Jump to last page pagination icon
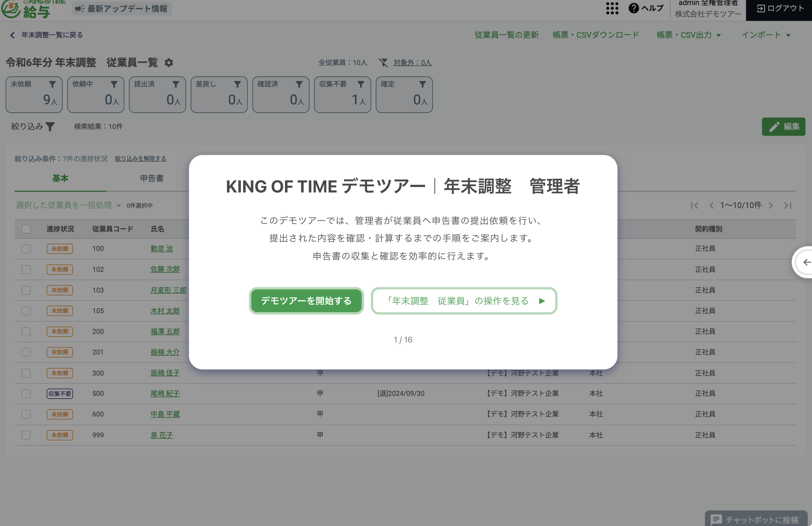 pos(787,205)
